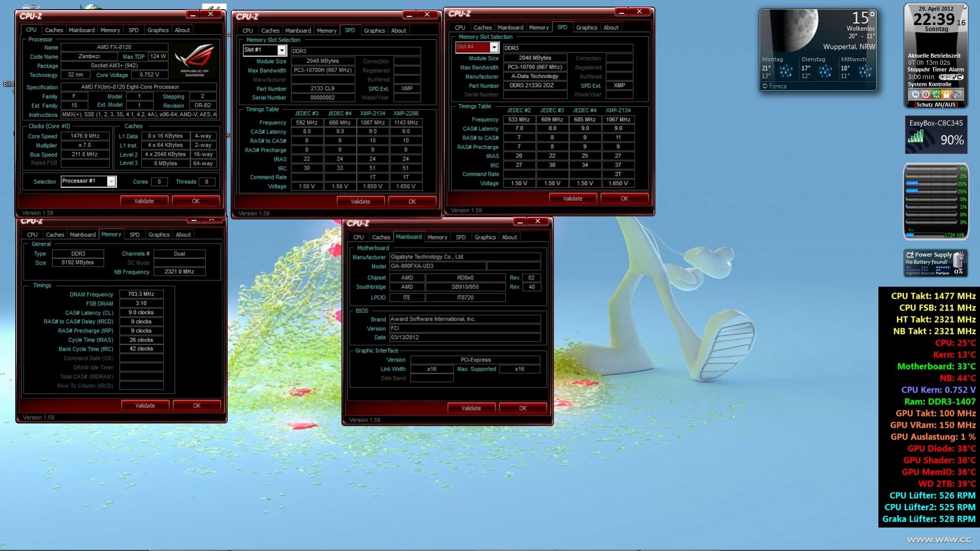Click the CPU Takt: 1477 MHz sensor line
The height and width of the screenshot is (551, 980).
point(934,296)
